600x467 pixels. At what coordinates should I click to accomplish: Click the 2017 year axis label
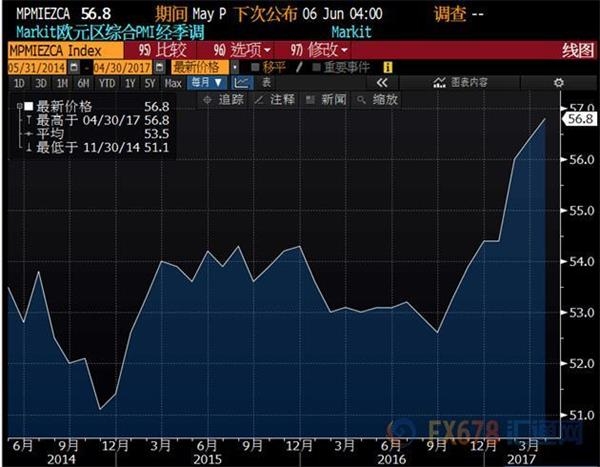(521, 459)
